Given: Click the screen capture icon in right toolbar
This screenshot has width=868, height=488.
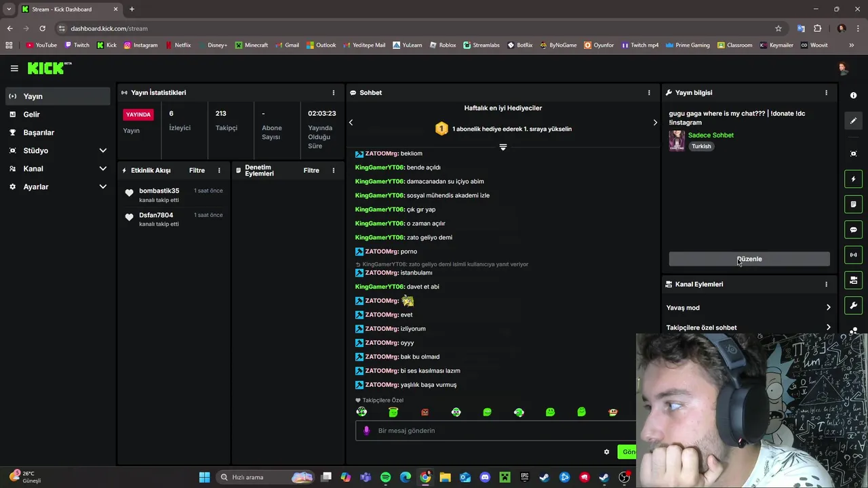Looking at the screenshot, I should [853, 154].
